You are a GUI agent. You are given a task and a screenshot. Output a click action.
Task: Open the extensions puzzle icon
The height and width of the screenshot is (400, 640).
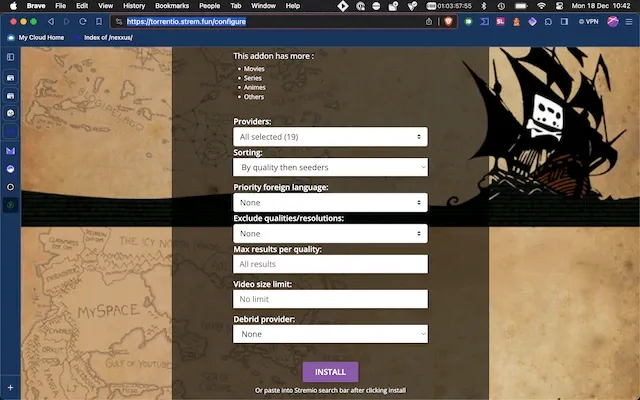[x=548, y=22]
